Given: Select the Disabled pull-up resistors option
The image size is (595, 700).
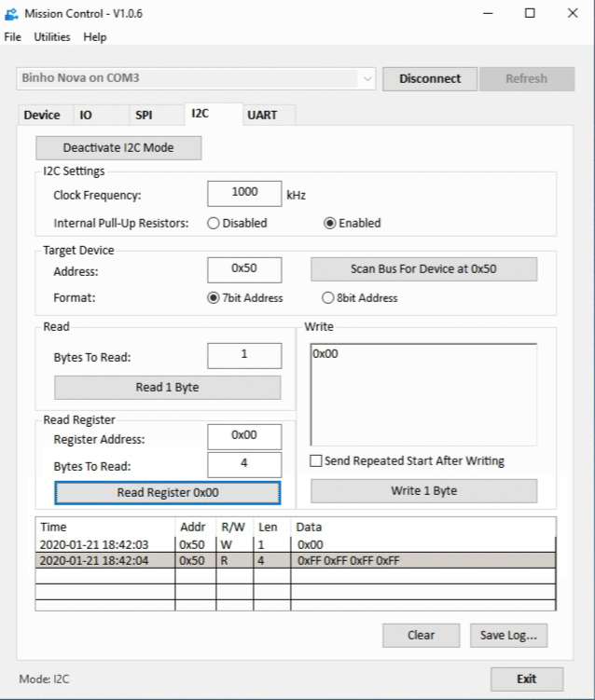Looking at the screenshot, I should (213, 223).
